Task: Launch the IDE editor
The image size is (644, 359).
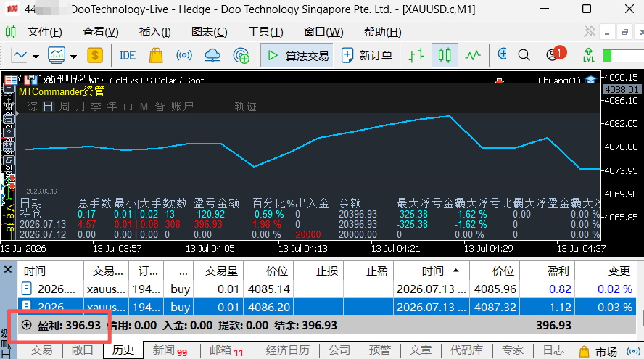Action: click(x=128, y=55)
